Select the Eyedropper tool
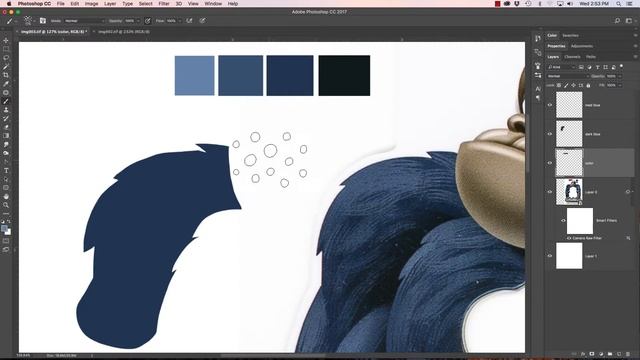Image resolution: width=640 pixels, height=360 pixels. point(6,84)
